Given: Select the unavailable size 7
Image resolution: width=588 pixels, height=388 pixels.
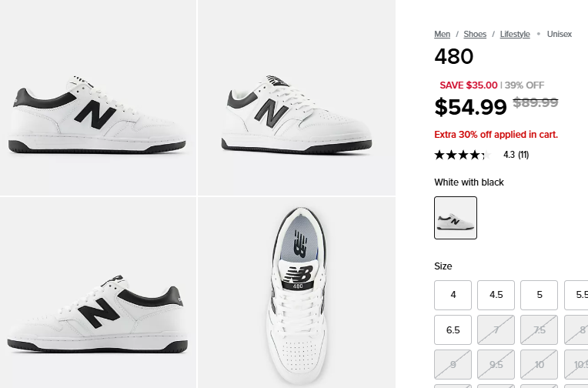Looking at the screenshot, I should tap(496, 329).
